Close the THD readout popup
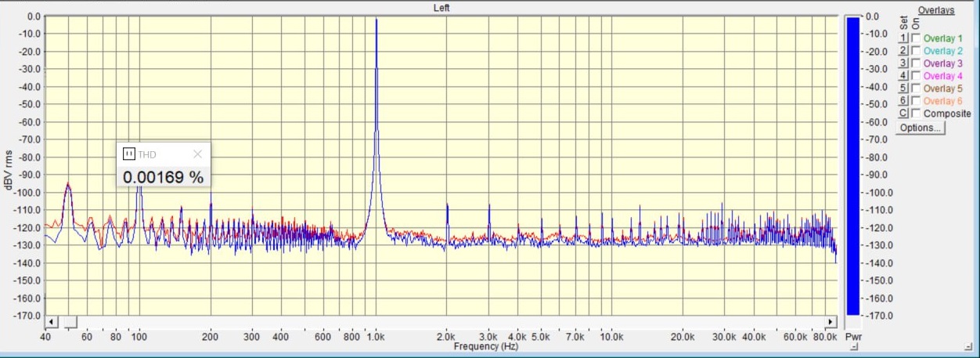The height and width of the screenshot is (358, 980). (197, 154)
